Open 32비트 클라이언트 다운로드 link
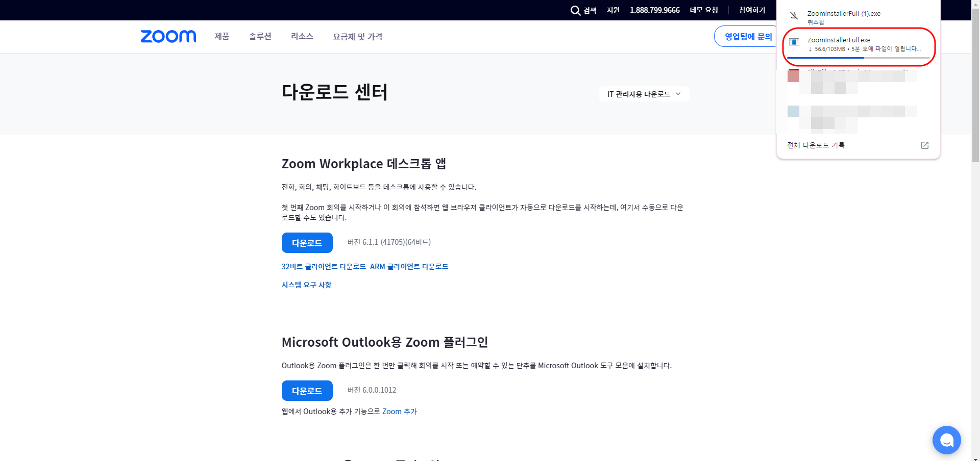 pos(324,266)
